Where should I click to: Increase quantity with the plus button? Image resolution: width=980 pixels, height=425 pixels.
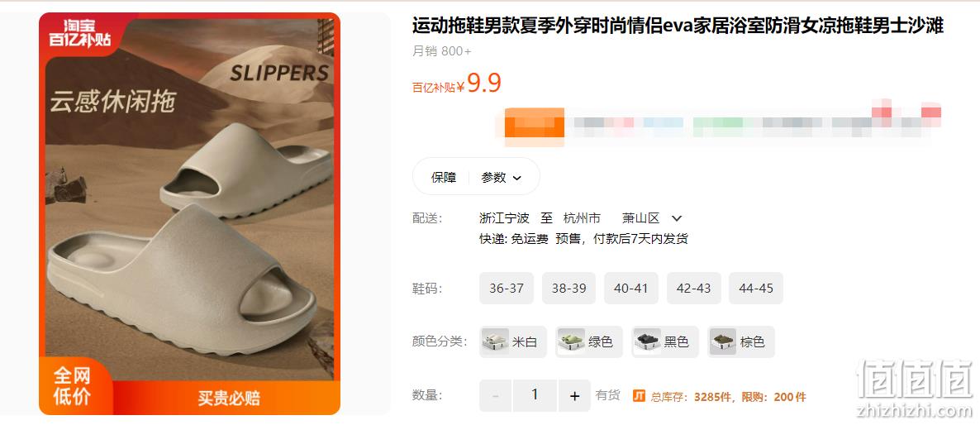[575, 395]
